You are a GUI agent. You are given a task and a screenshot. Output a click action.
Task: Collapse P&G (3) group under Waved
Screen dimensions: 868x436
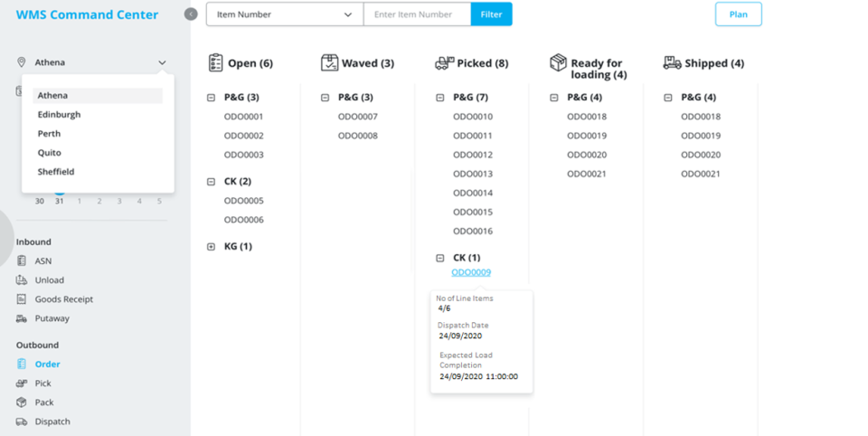point(325,98)
